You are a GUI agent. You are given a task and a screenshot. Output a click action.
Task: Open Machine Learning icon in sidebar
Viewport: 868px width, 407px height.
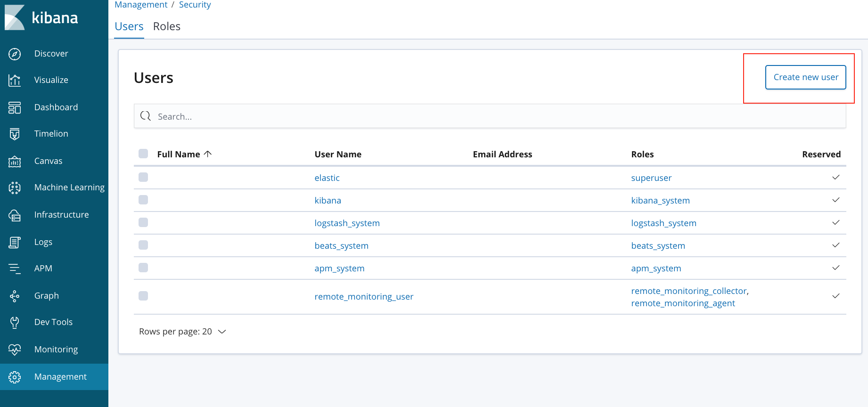point(15,188)
